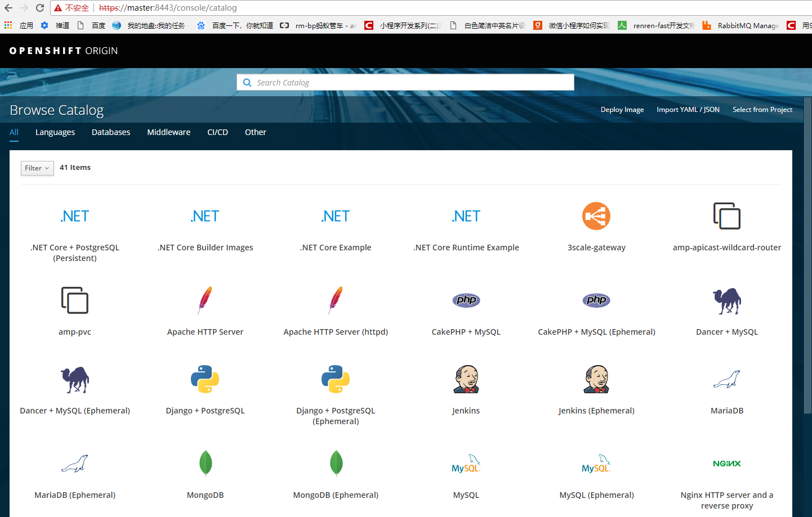This screenshot has width=812, height=517.
Task: Open the .NET Core Example tile
Action: pos(336,225)
